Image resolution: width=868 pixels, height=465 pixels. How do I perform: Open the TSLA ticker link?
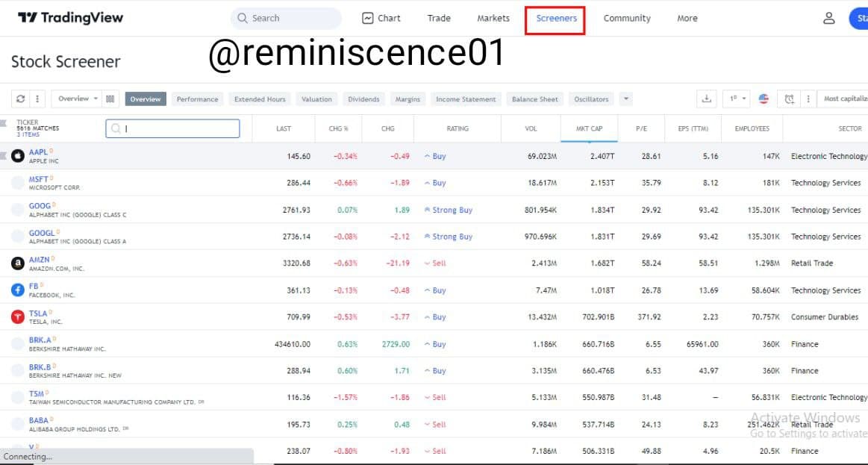click(x=38, y=313)
